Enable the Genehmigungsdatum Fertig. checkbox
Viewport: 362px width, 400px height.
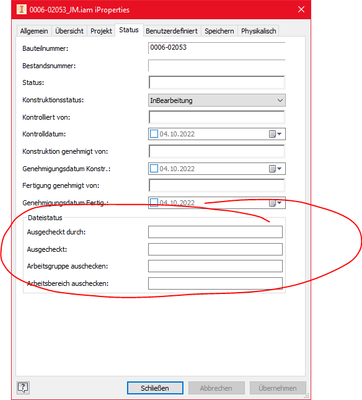pos(154,203)
